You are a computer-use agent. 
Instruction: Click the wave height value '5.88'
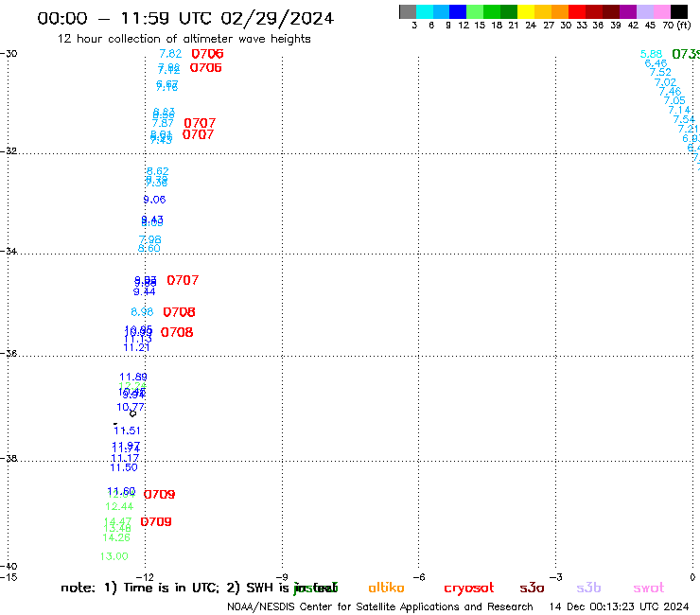[x=651, y=54]
